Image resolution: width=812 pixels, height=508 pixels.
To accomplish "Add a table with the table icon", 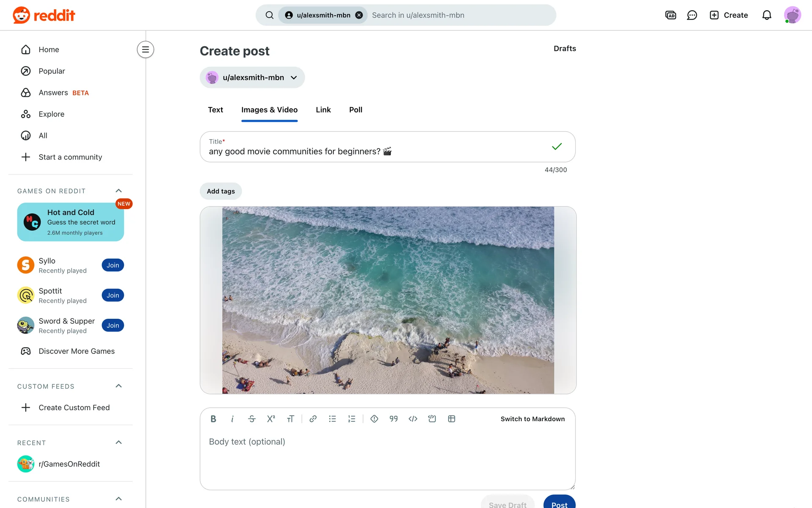I will tap(451, 419).
